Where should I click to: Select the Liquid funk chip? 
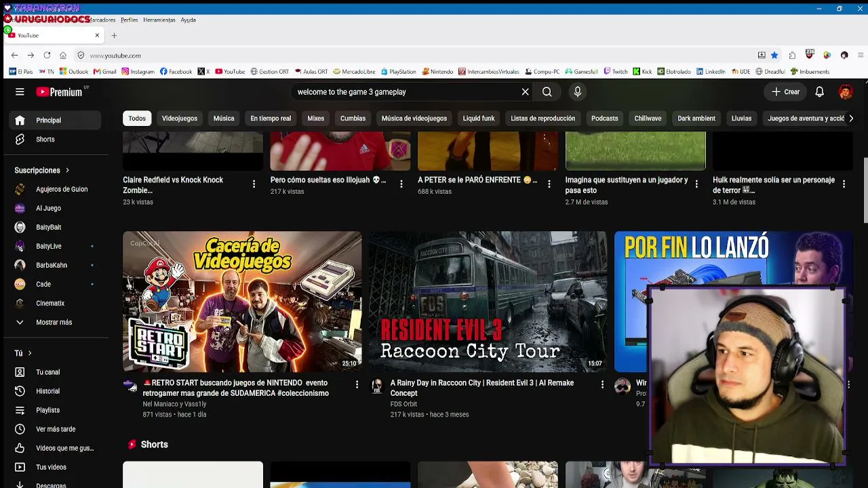coord(479,119)
